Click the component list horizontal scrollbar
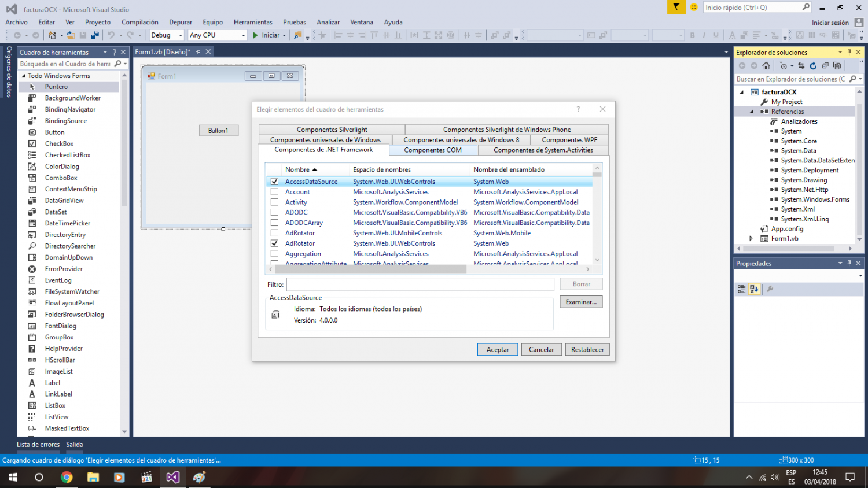Screen dimensions: 868x488 [x=371, y=269]
